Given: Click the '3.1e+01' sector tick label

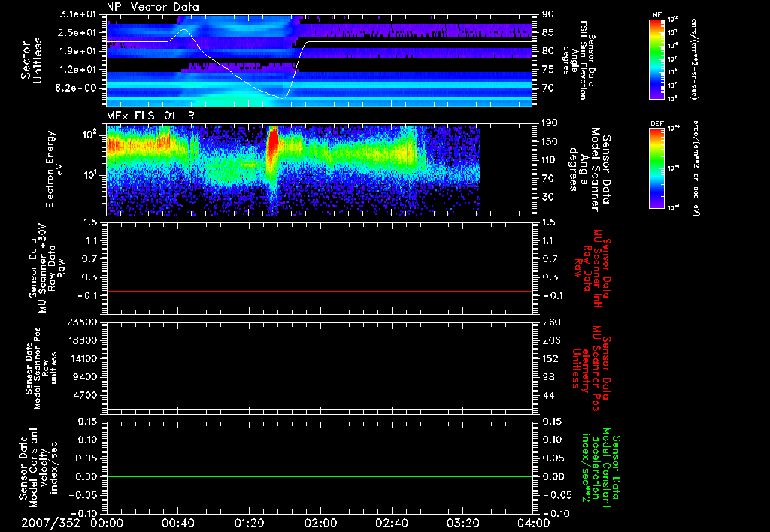Looking at the screenshot, I should pyautogui.click(x=79, y=14).
